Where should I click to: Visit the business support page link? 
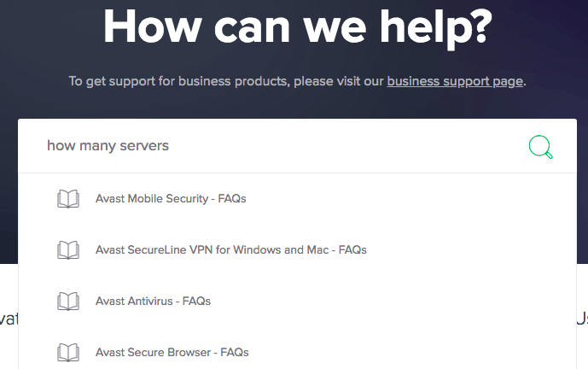click(455, 81)
